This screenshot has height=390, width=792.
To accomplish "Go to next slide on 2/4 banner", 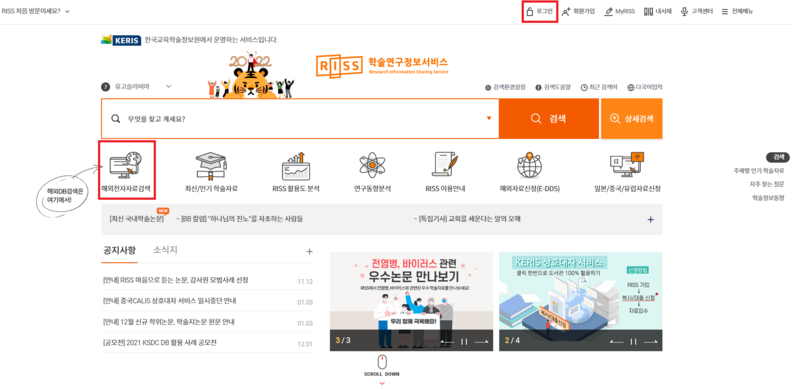I will [x=651, y=342].
